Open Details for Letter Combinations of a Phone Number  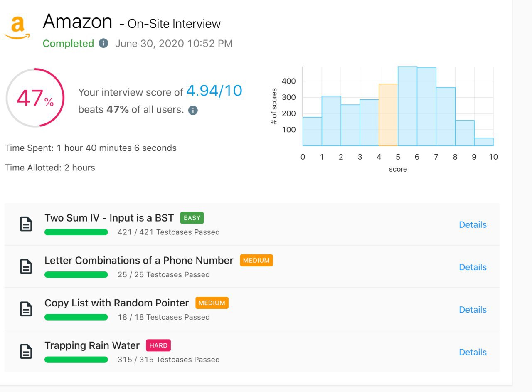point(473,267)
